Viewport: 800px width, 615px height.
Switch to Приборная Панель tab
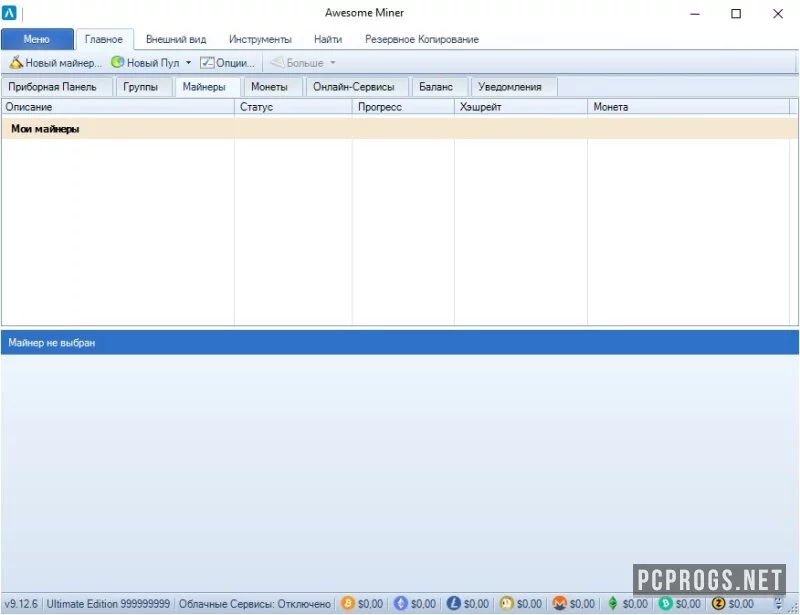click(x=56, y=87)
